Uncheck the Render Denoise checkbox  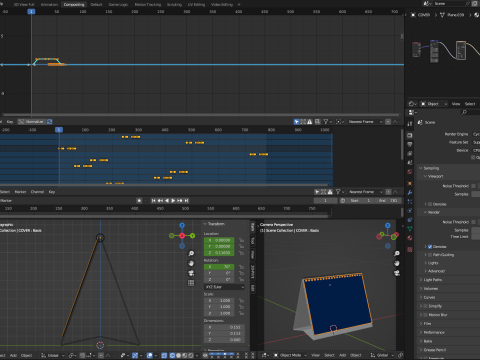point(430,247)
